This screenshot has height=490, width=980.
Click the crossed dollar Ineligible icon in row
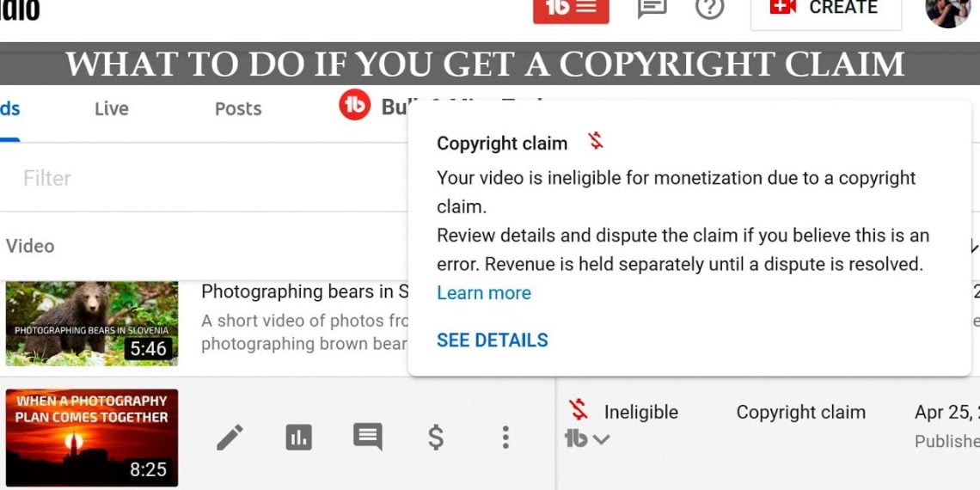(579, 411)
